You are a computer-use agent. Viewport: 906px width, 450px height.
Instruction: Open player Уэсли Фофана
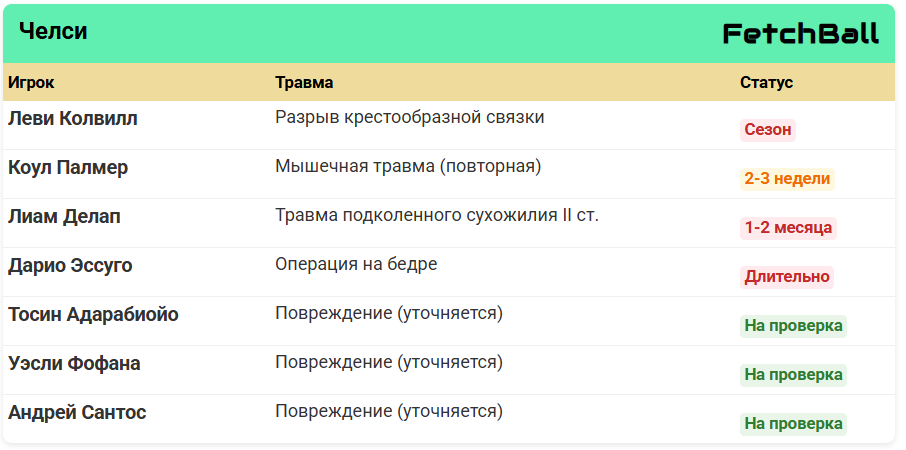click(74, 364)
